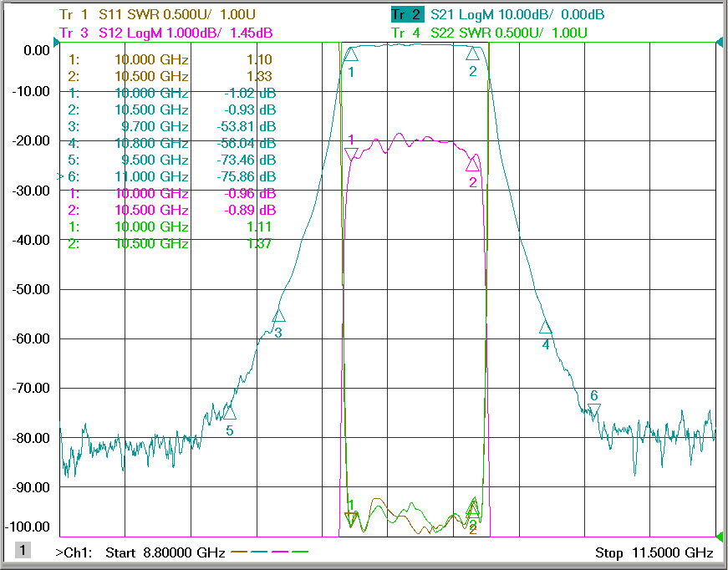Screen dimensions: 728x570
Task: Click magenta S12 marker 1 triangle
Action: tap(351, 154)
